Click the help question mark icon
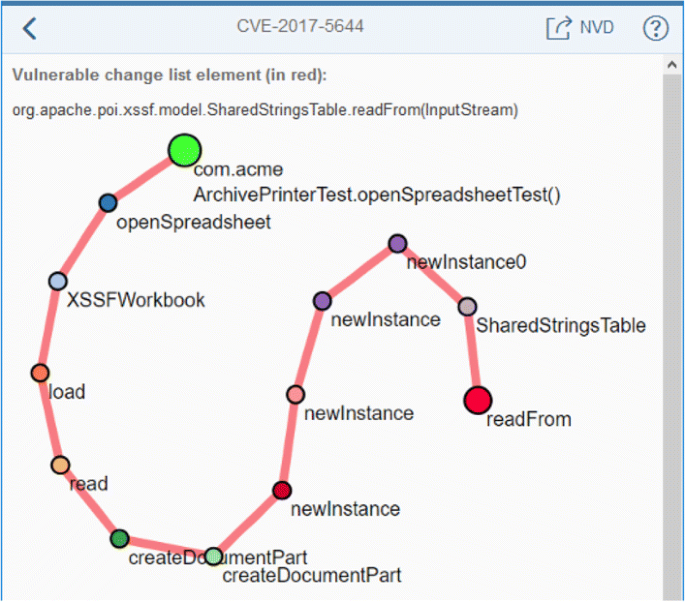 click(x=655, y=28)
